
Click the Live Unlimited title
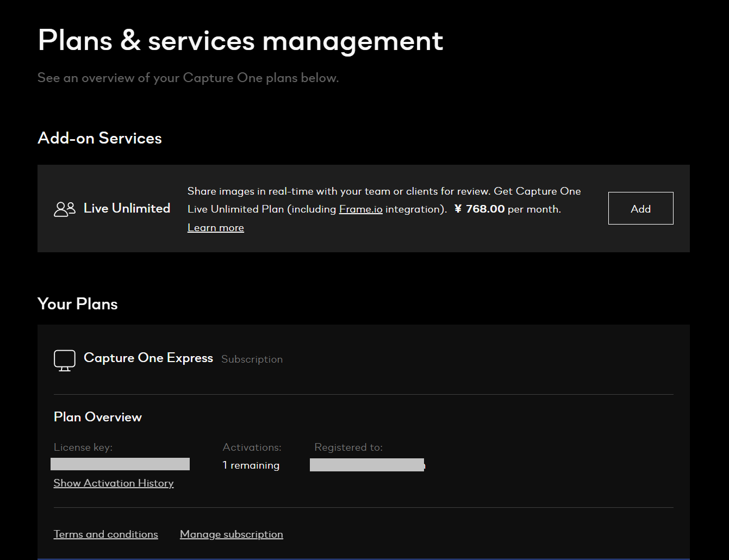[127, 208]
